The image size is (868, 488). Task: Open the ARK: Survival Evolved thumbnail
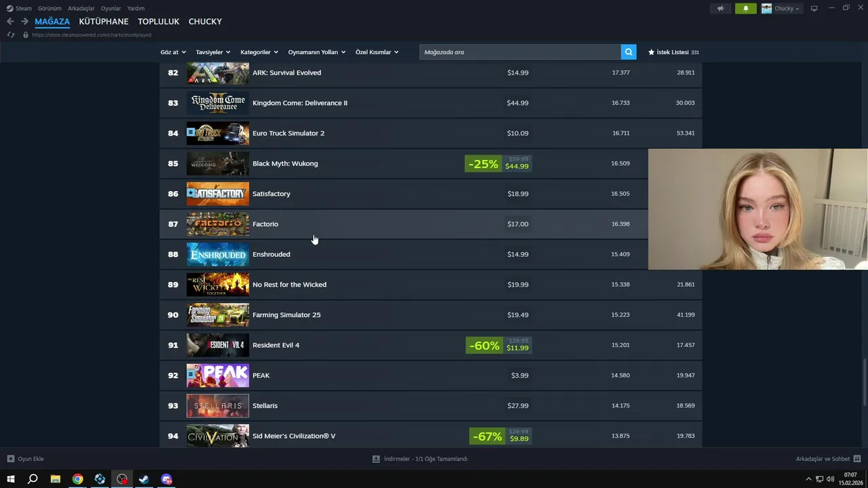[x=218, y=73]
